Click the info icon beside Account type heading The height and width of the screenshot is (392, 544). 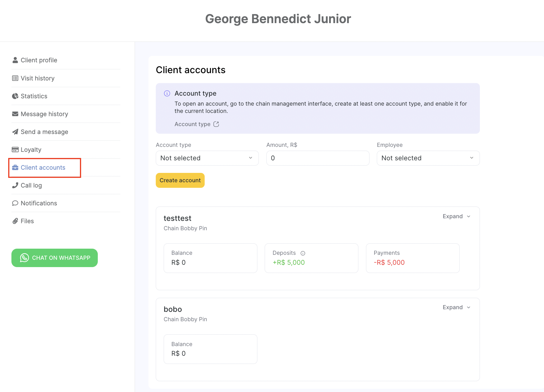tap(167, 93)
